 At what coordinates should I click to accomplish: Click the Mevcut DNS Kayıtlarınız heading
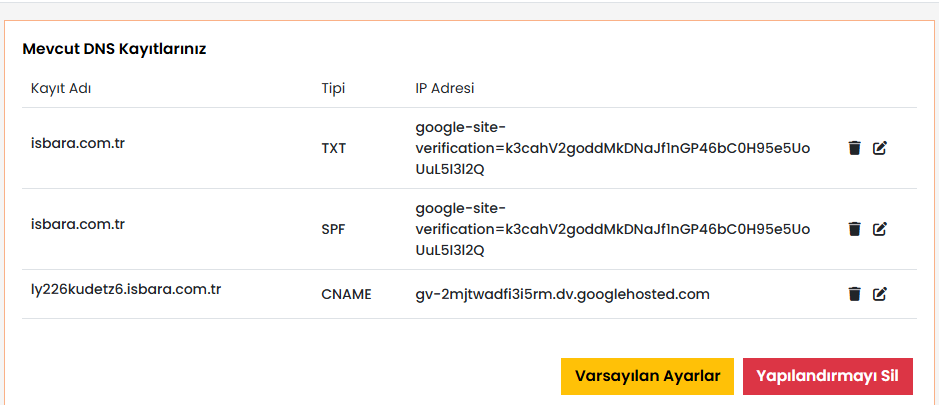click(114, 49)
